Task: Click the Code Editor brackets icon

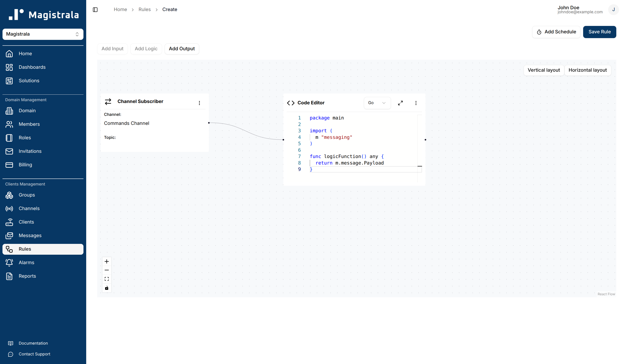Action: pos(291,103)
